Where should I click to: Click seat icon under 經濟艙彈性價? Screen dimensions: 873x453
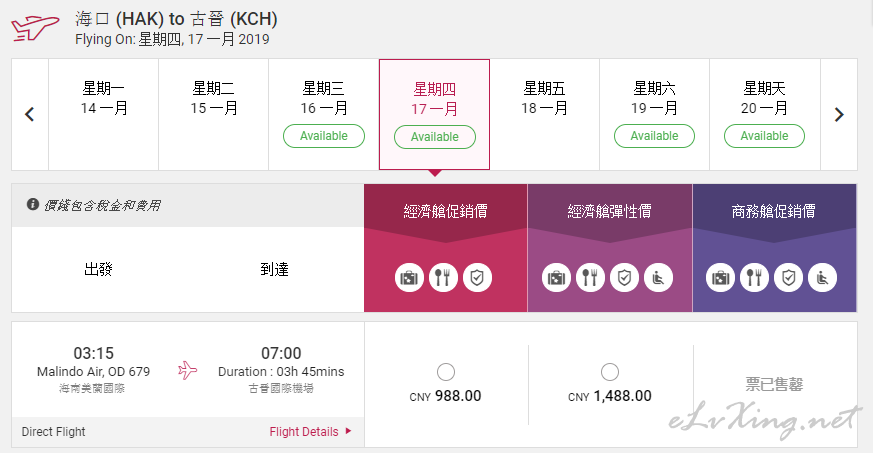pos(658,277)
